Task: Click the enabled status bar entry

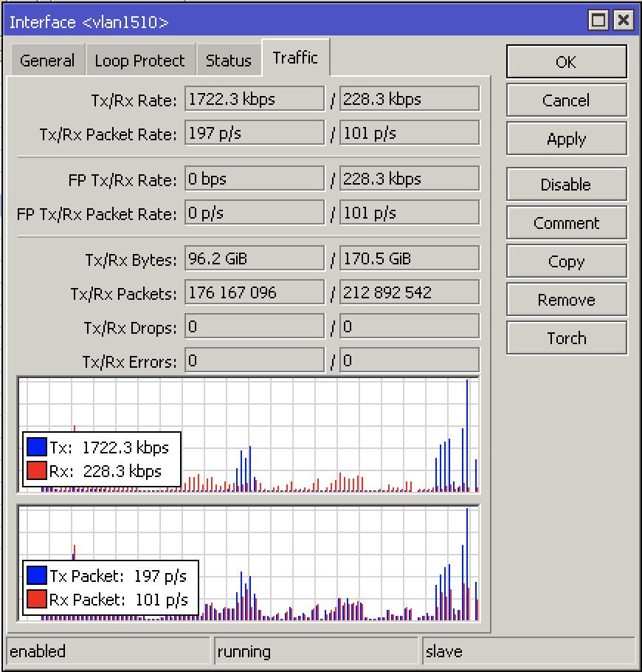Action: [108, 651]
